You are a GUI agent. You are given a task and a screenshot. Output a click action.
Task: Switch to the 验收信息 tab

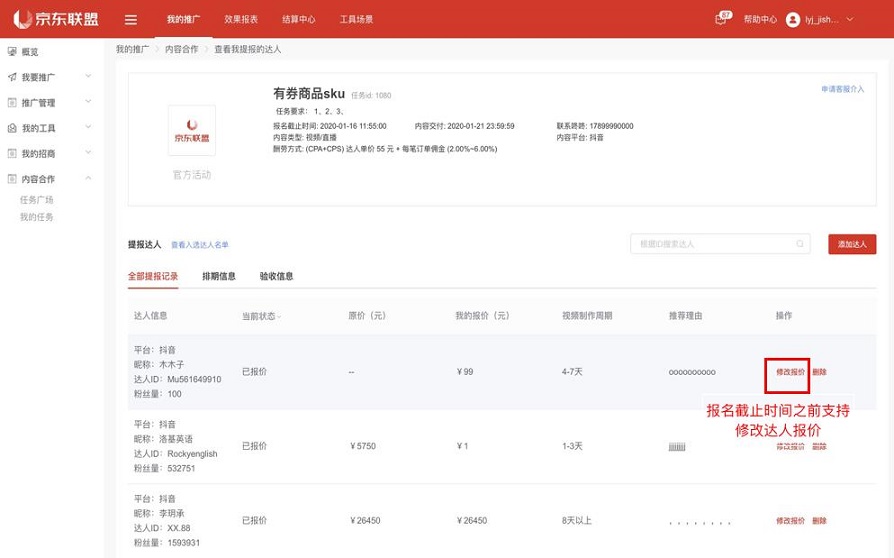277,276
